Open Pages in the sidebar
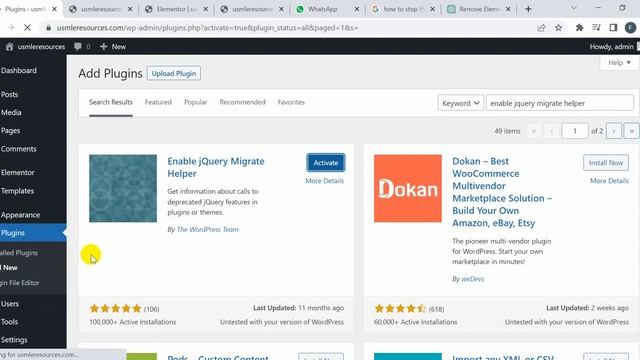Viewport: 640px width, 360px height. click(x=10, y=131)
